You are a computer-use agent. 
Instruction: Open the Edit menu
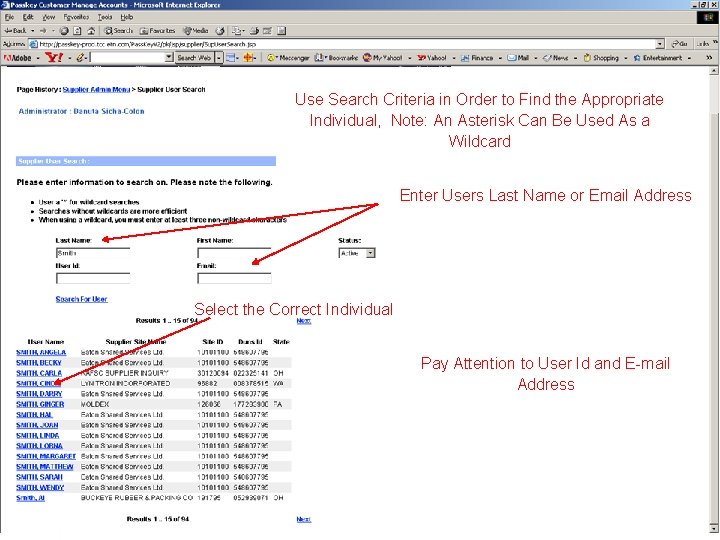click(x=28, y=17)
